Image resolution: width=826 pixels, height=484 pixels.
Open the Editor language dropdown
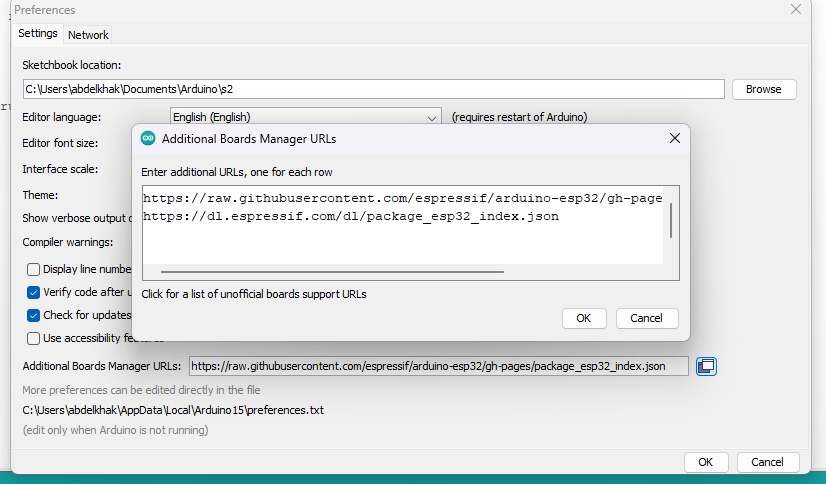point(305,117)
